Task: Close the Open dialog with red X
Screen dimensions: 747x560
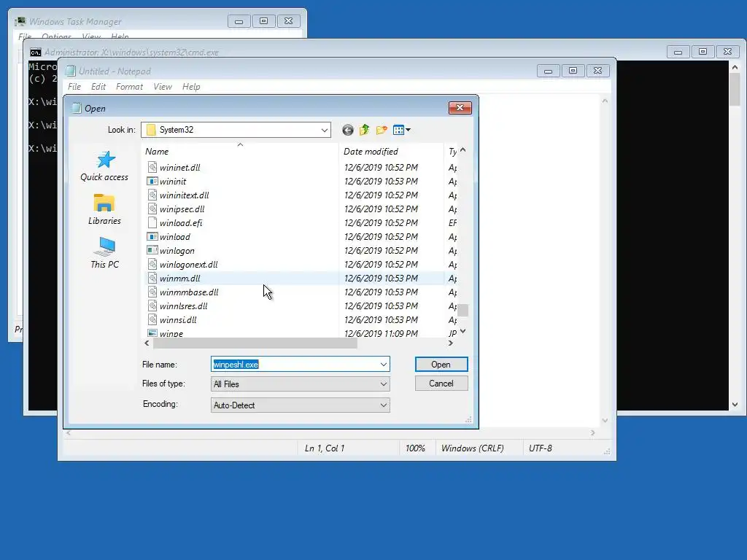Action: (460, 108)
